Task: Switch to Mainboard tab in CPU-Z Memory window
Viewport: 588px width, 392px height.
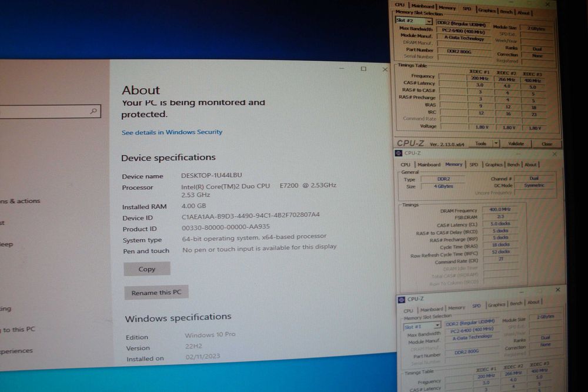Action: pos(429,165)
